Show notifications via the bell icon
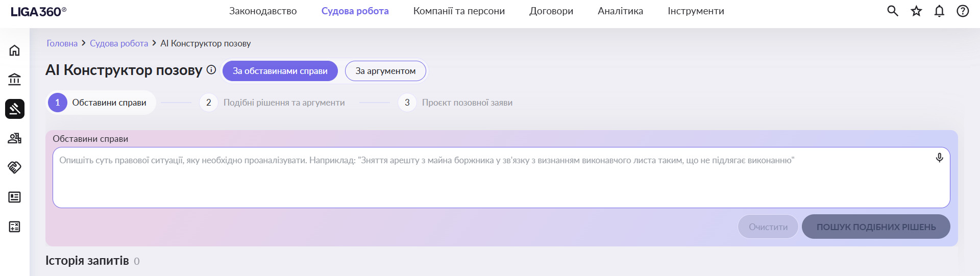The width and height of the screenshot is (980, 276). pos(939,11)
